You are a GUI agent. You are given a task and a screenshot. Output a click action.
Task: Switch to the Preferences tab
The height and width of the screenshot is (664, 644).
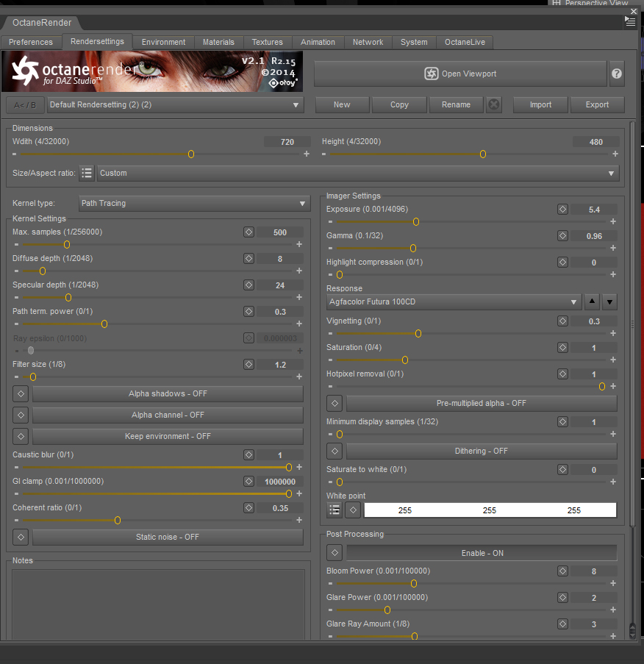[31, 43]
